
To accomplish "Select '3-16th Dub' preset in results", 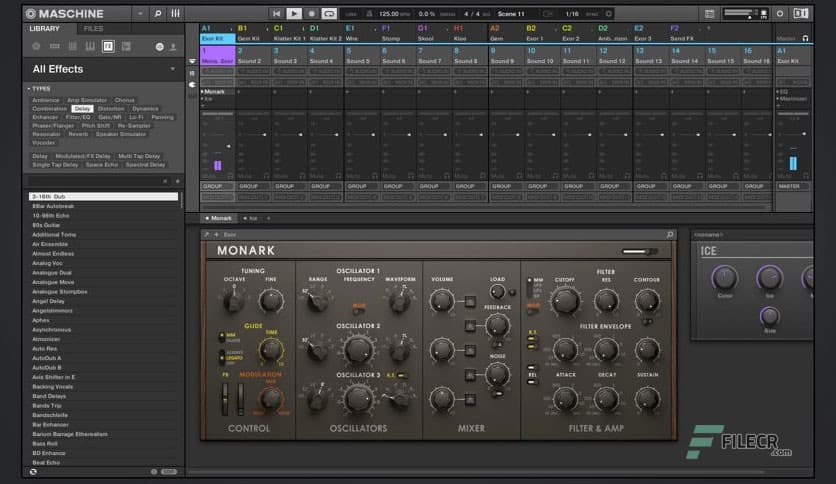I will [x=103, y=197].
